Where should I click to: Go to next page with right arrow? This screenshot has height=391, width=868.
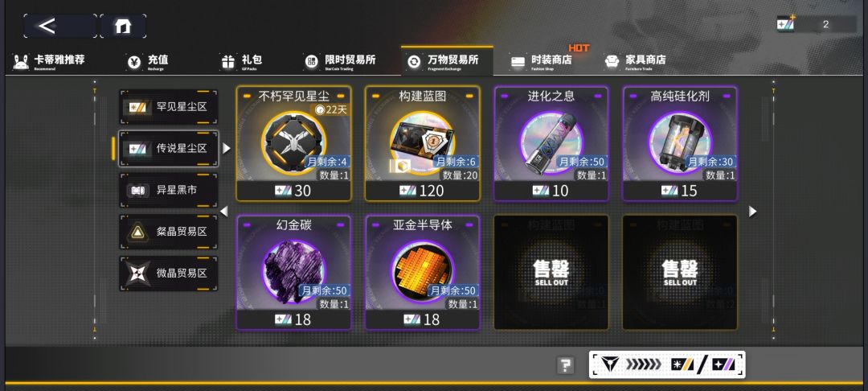(752, 212)
